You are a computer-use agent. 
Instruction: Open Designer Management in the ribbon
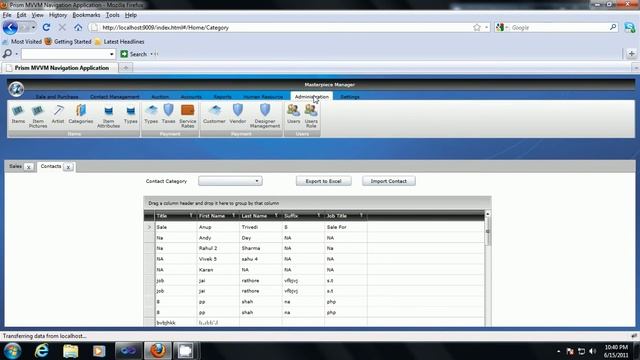[265, 116]
